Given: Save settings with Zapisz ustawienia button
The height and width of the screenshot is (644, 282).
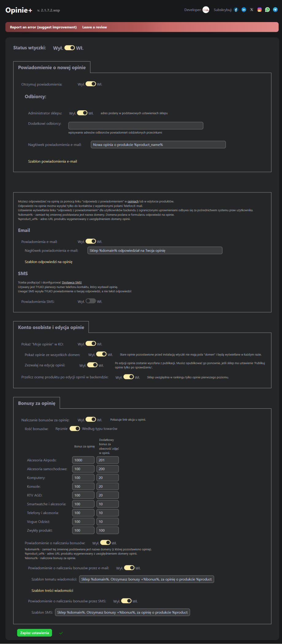Looking at the screenshot, I should (x=35, y=633).
